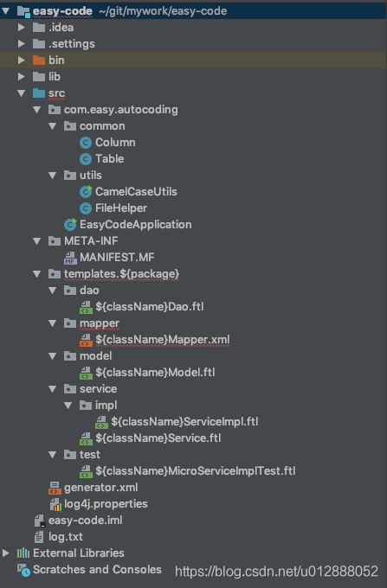Image resolution: width=387 pixels, height=588 pixels.
Task: Click the CamelCaseUtils runnable class icon
Action: click(86, 192)
